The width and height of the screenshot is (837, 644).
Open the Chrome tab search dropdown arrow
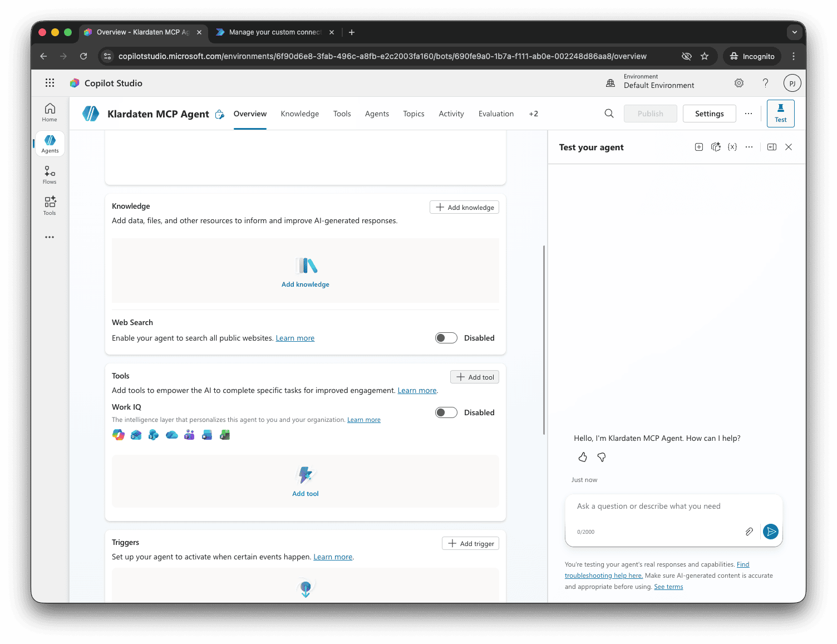tap(795, 32)
